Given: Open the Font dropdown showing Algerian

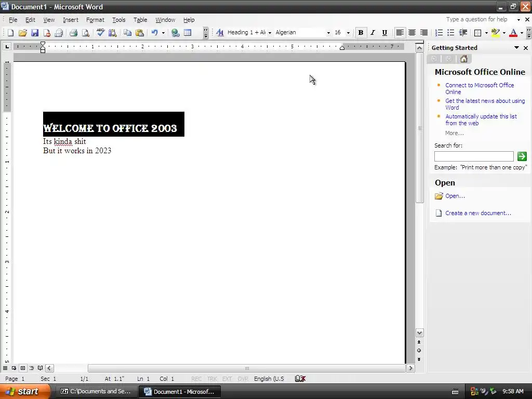Looking at the screenshot, I should pyautogui.click(x=328, y=33).
